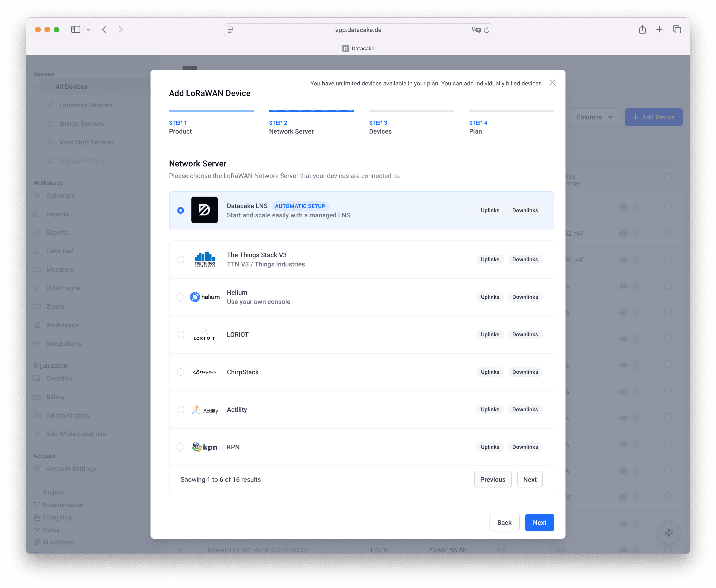Show Previous page of network servers
The image size is (716, 588).
[x=493, y=480]
